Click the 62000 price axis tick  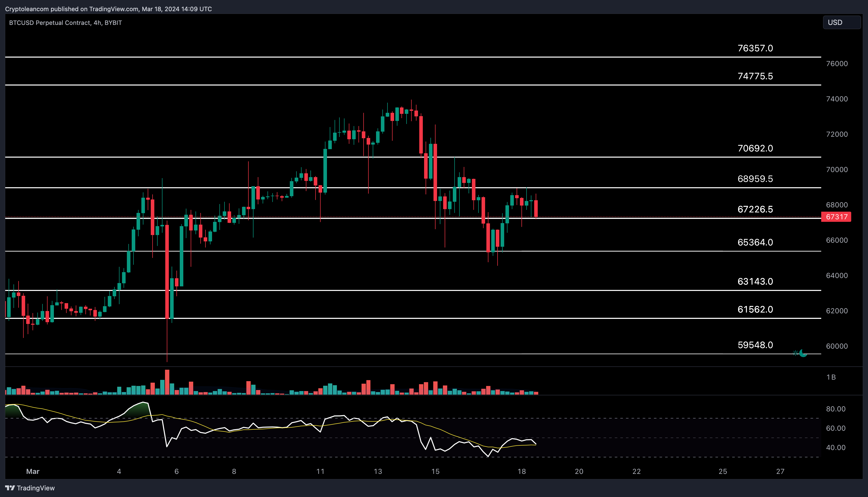836,311
